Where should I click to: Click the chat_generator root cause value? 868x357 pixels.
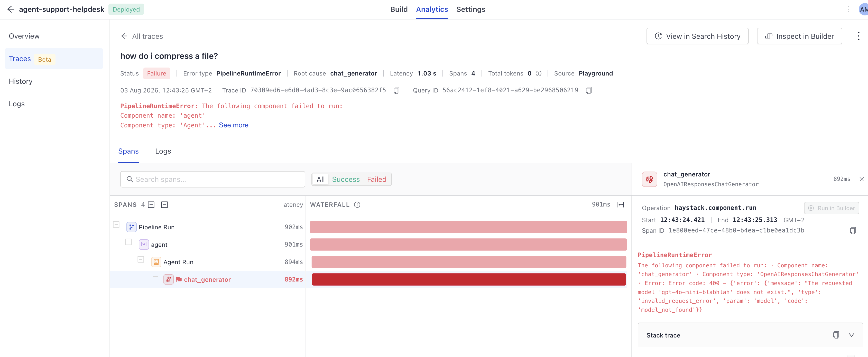354,73
